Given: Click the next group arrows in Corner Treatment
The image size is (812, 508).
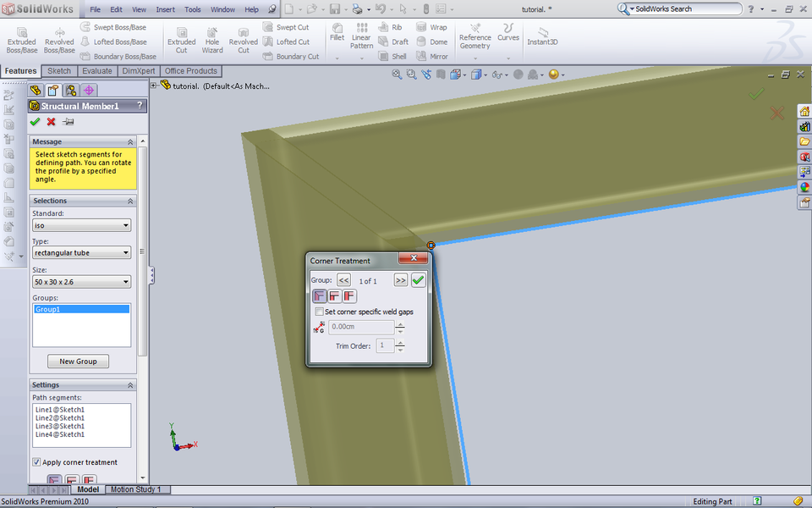Looking at the screenshot, I should click(x=400, y=280).
